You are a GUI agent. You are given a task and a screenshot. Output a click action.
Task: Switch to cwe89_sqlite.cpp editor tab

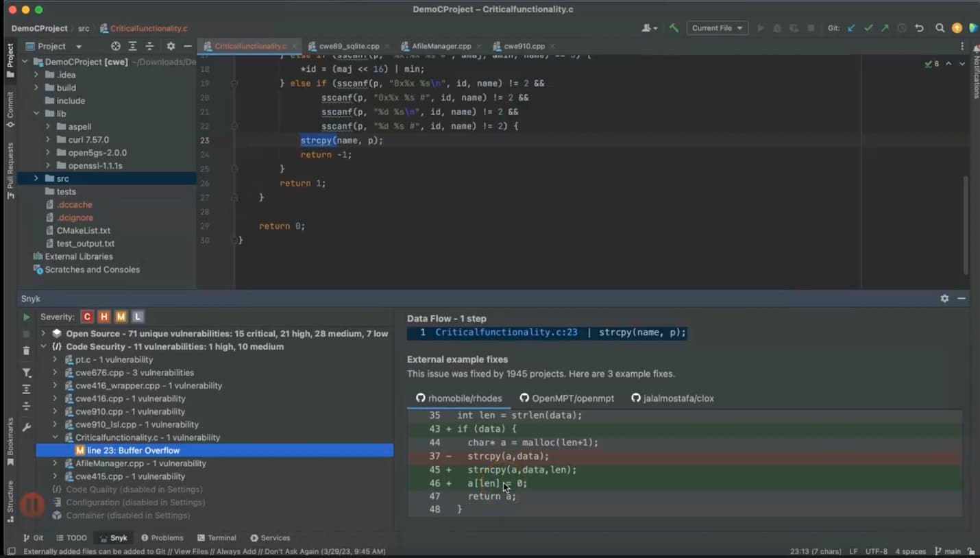(349, 46)
